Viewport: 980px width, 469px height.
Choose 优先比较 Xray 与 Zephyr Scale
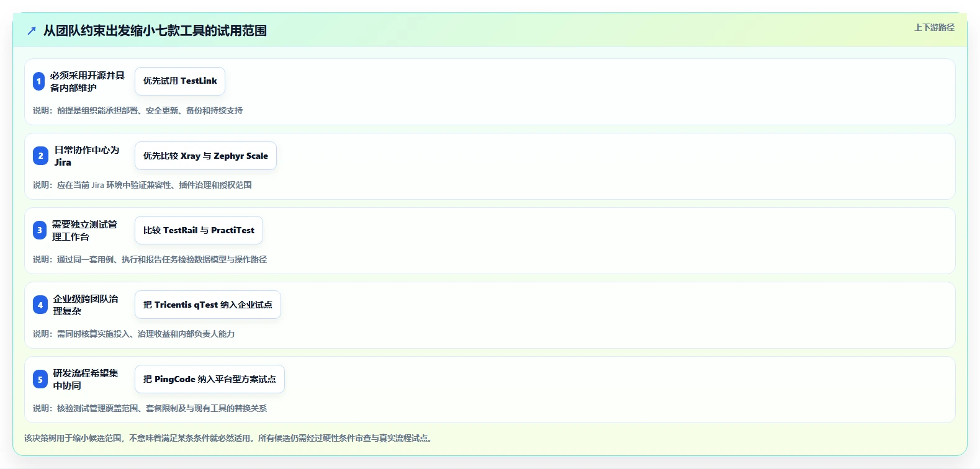[x=205, y=156]
